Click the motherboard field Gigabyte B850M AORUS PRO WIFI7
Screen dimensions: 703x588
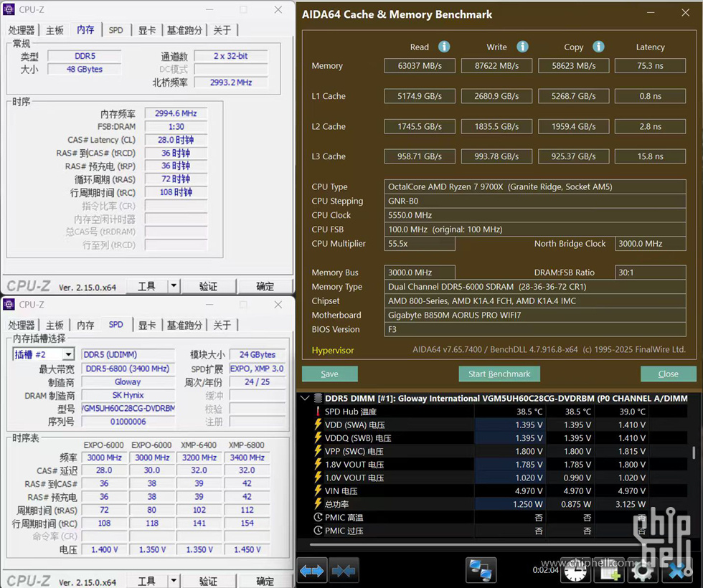535,315
